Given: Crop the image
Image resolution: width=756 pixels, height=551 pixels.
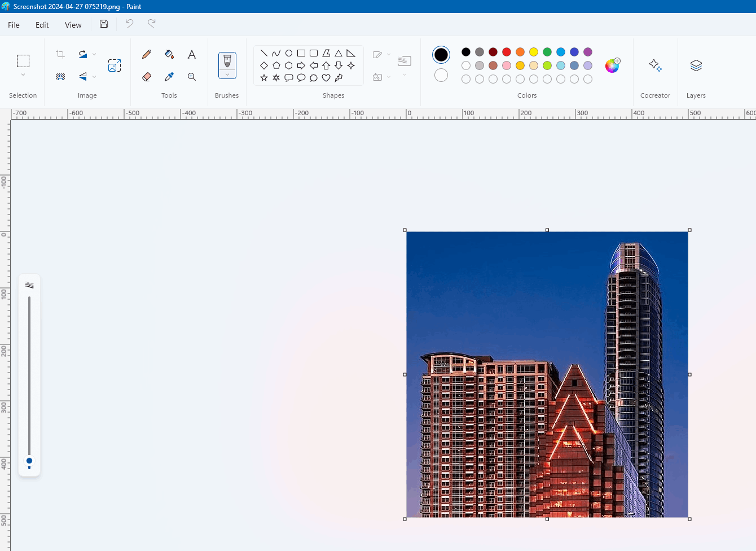Looking at the screenshot, I should tap(60, 54).
